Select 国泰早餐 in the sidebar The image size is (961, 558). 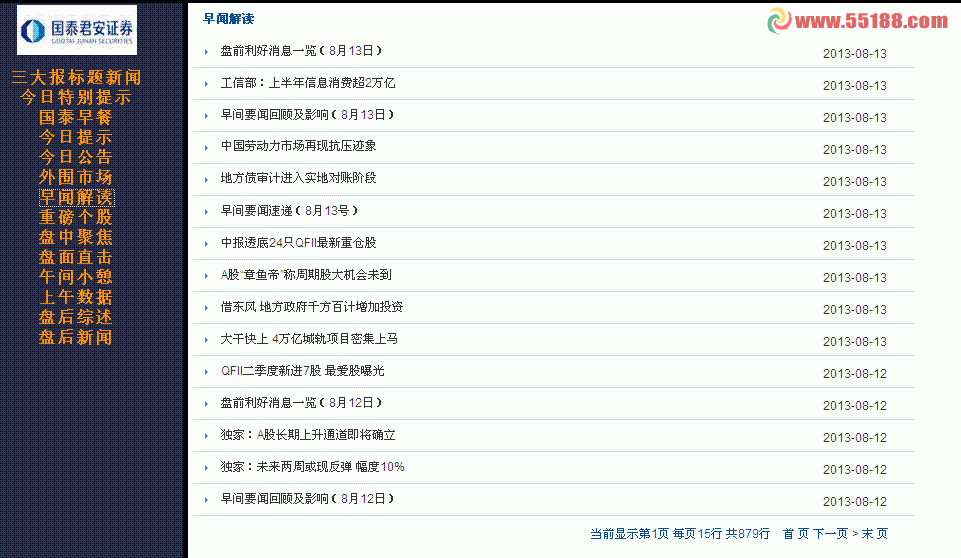pos(76,117)
